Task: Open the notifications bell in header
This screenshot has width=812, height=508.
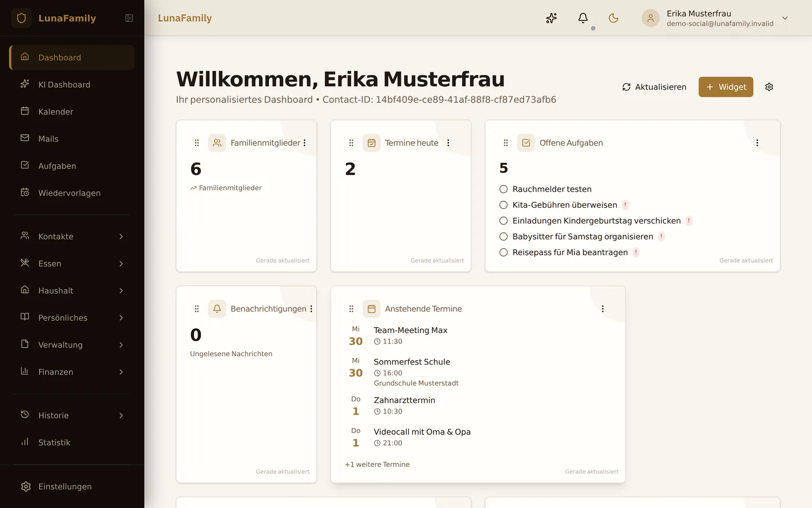Action: click(x=583, y=18)
